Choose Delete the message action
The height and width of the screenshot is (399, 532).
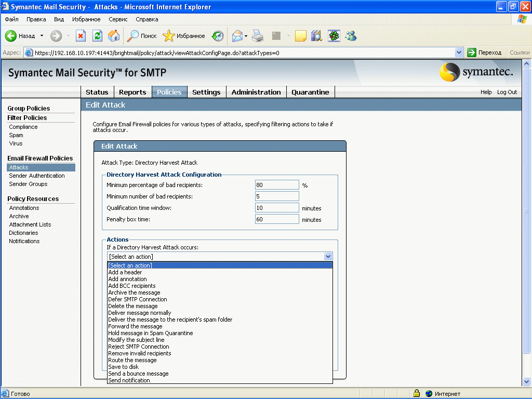click(x=220, y=306)
